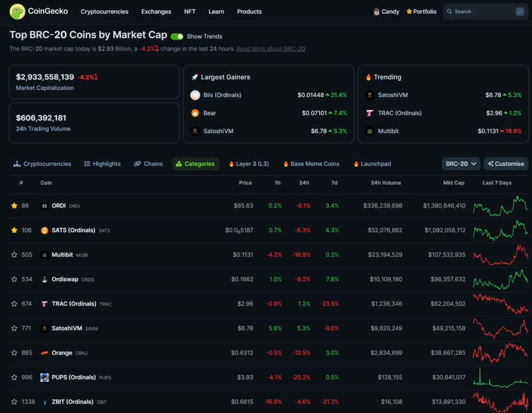The image size is (532, 413).
Task: Toggle the Show Trends switch
Action: (x=177, y=36)
